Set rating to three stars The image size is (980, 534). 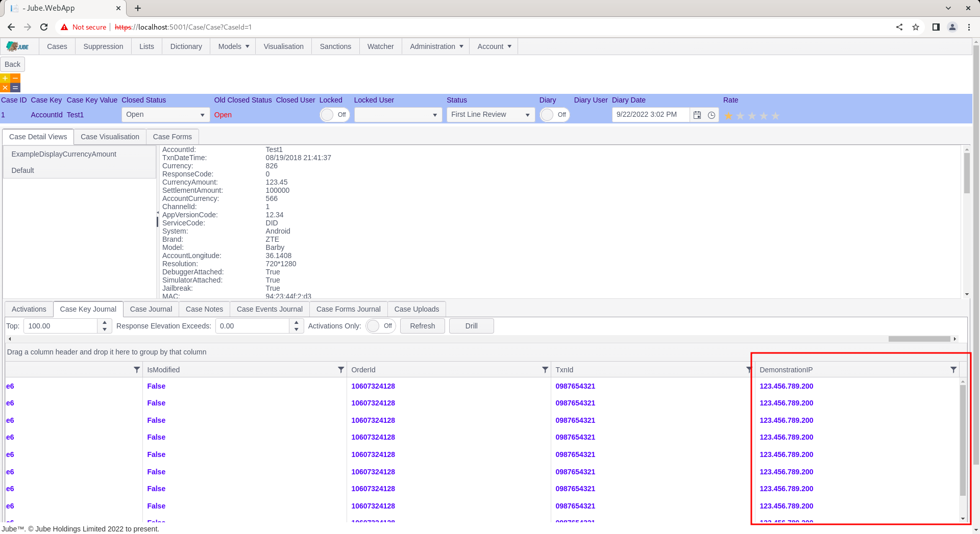752,116
